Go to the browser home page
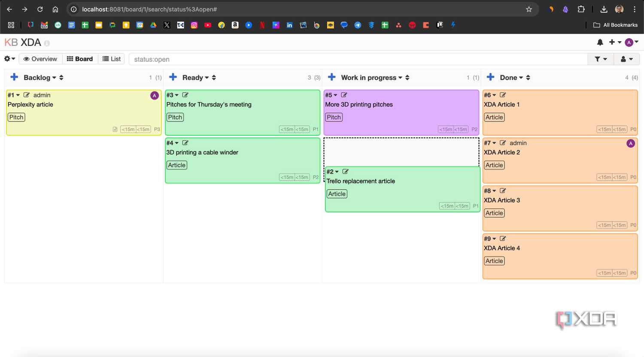 click(x=55, y=9)
